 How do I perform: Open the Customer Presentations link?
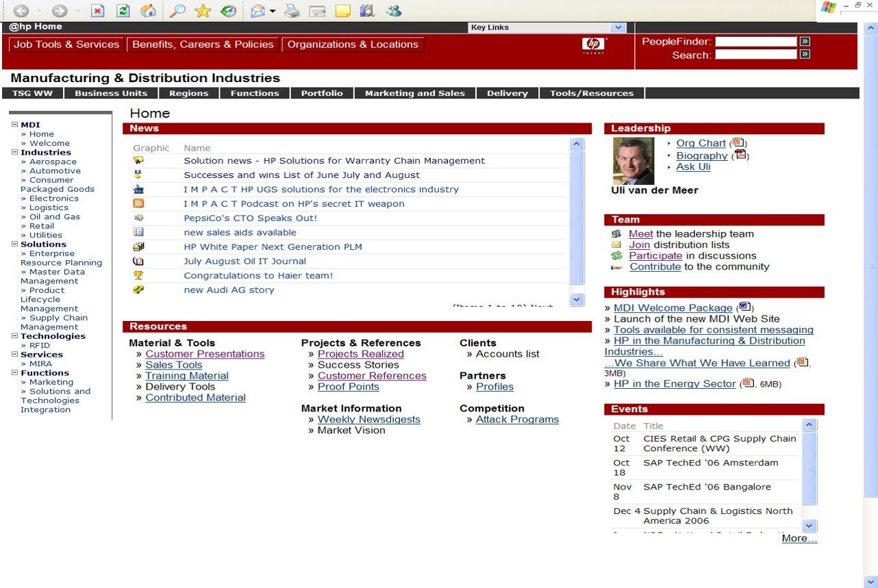(205, 354)
